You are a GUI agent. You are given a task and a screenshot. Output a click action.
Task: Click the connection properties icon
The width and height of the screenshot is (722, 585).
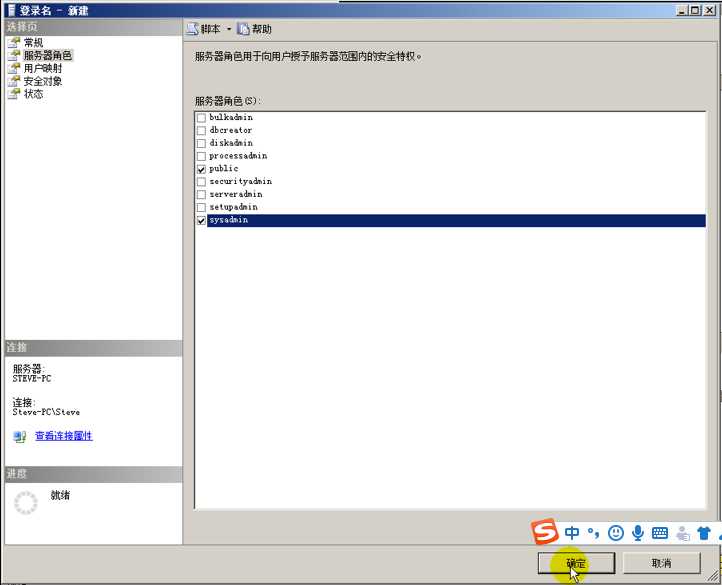point(19,436)
